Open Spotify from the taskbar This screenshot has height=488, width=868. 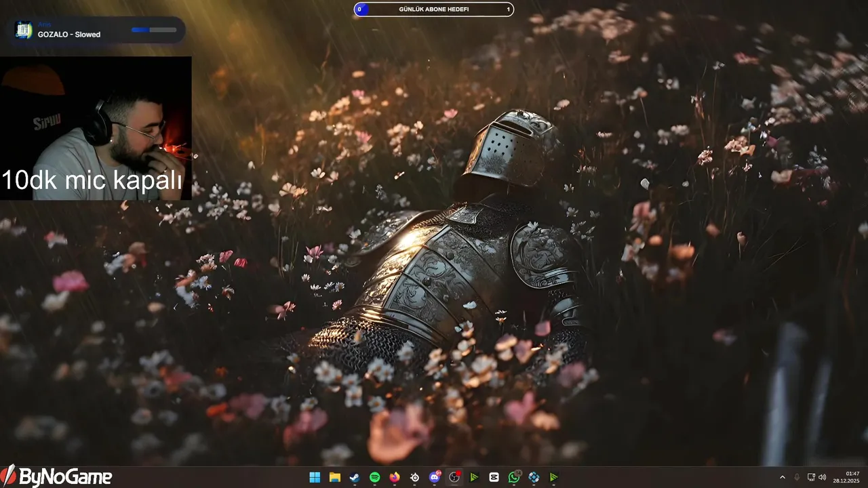(x=374, y=477)
